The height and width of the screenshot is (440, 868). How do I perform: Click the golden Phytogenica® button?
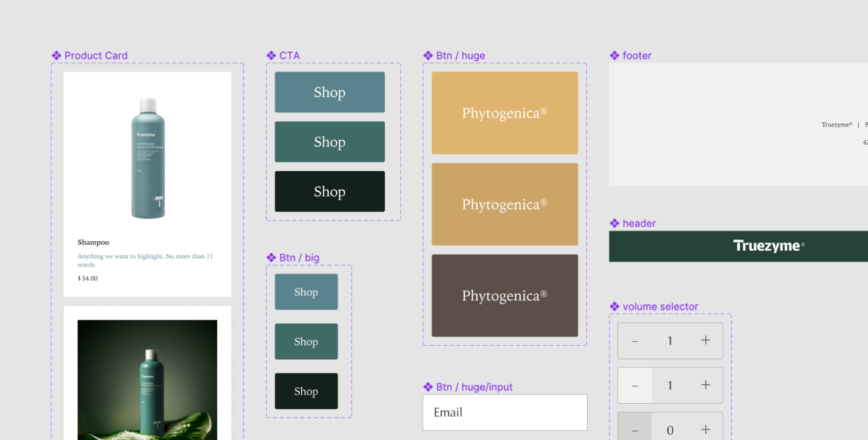click(504, 112)
